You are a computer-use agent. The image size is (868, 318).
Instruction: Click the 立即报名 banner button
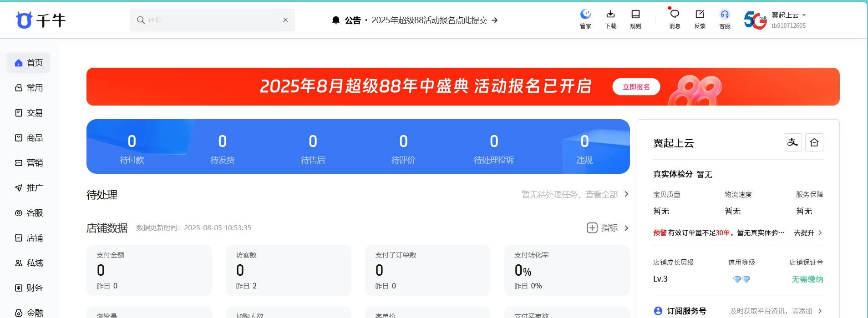coord(636,87)
